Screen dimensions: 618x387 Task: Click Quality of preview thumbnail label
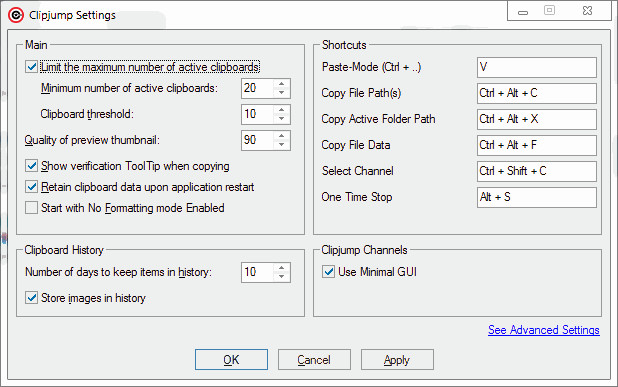tap(92, 140)
